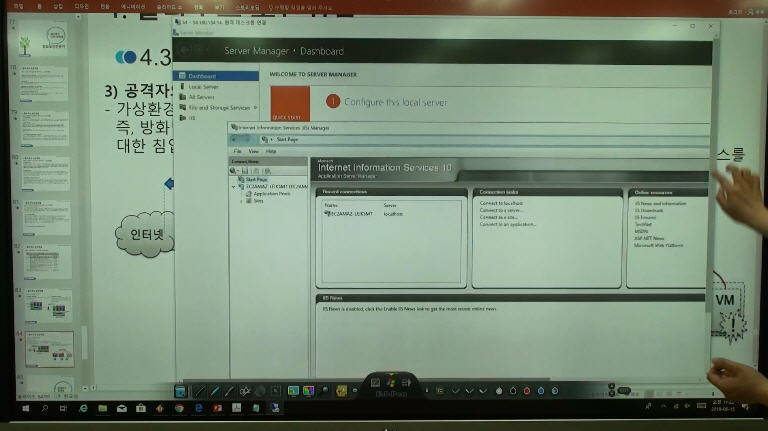The height and width of the screenshot is (431, 768).
Task: Open PowerPoint from taskbar
Action: 217,408
